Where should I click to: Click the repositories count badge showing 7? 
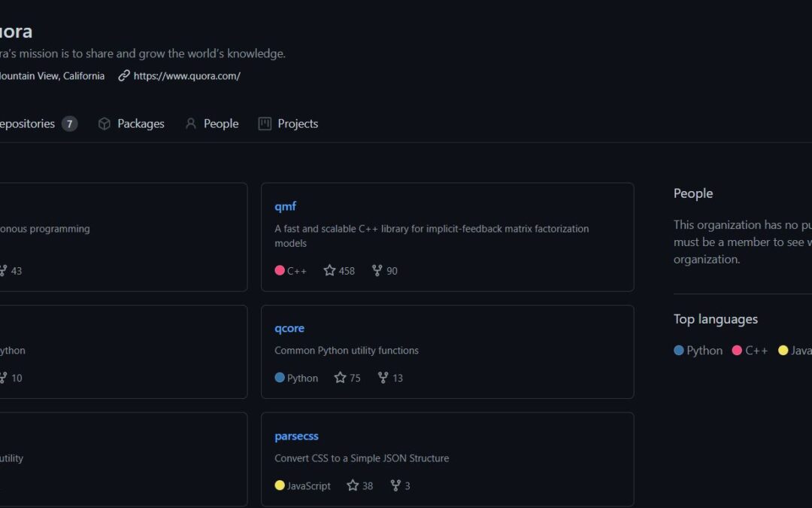[x=69, y=123]
